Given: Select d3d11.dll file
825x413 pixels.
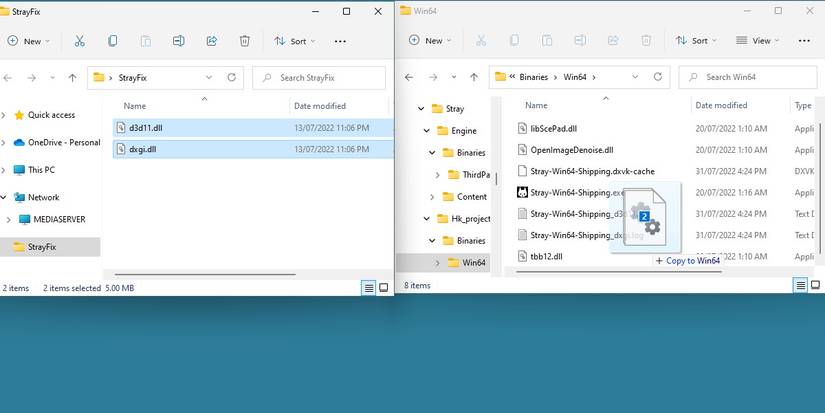Looking at the screenshot, I should [253, 127].
